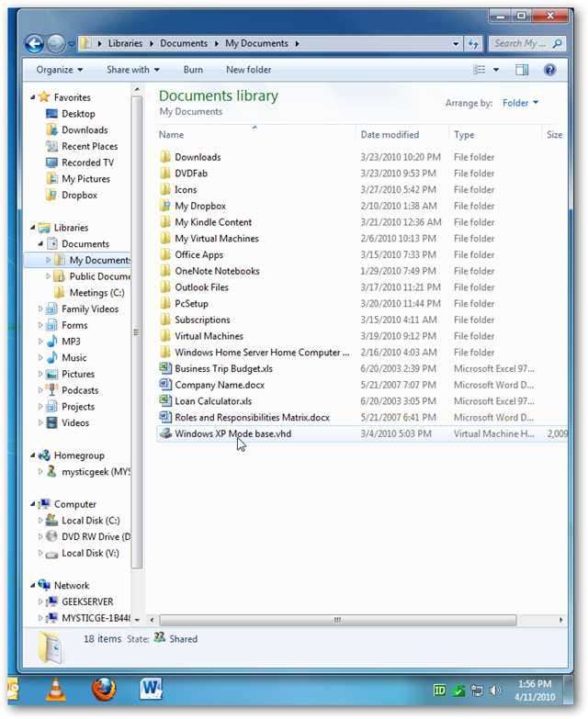Launch VLC media player from taskbar

[x=56, y=689]
